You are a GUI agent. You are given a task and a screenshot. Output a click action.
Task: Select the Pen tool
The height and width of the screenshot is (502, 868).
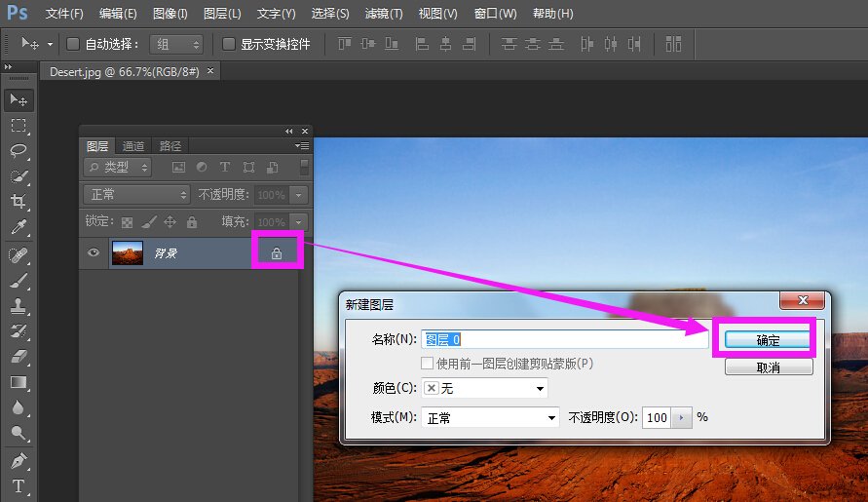coord(19,460)
